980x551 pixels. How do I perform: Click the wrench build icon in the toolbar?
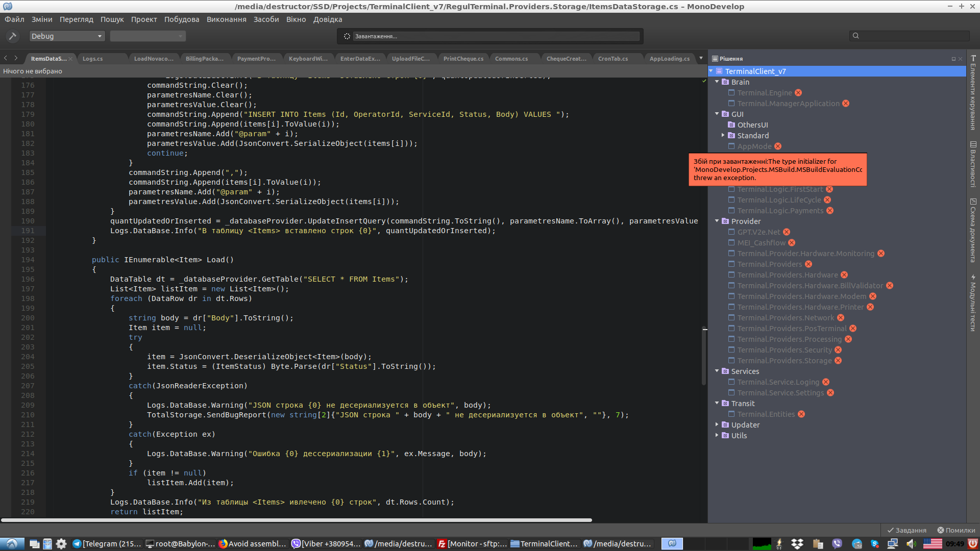click(x=12, y=36)
